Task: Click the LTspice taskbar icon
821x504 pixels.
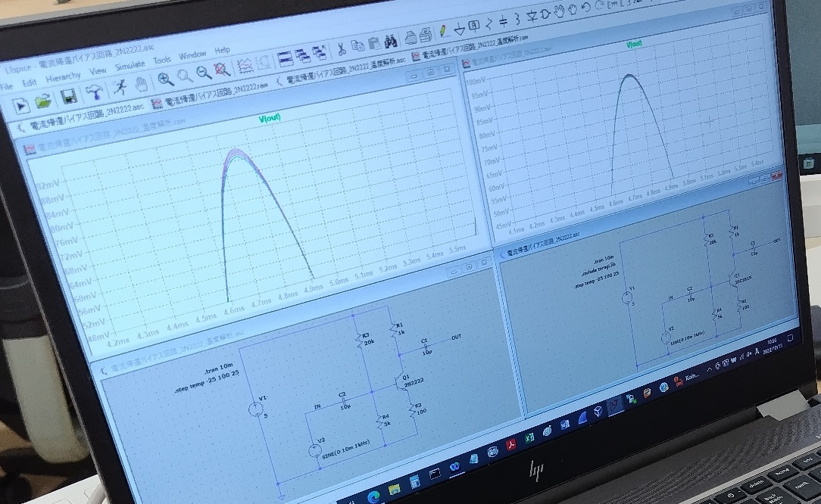Action: pyautogui.click(x=614, y=404)
